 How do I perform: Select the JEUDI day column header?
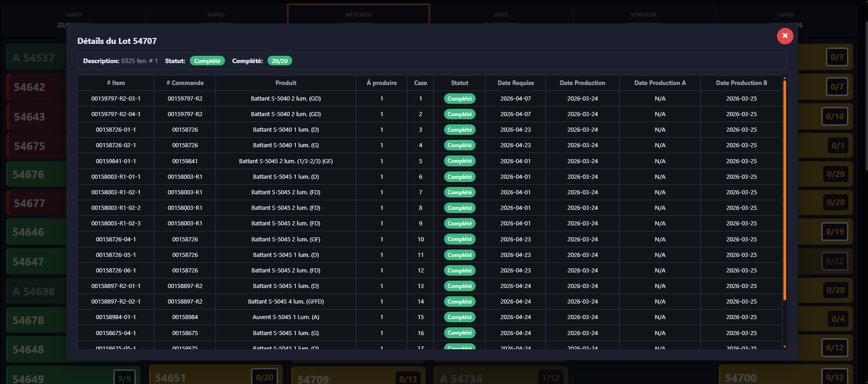(x=501, y=14)
